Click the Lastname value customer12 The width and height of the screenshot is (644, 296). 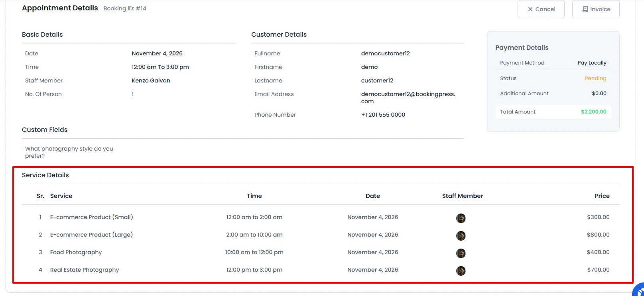click(x=377, y=80)
